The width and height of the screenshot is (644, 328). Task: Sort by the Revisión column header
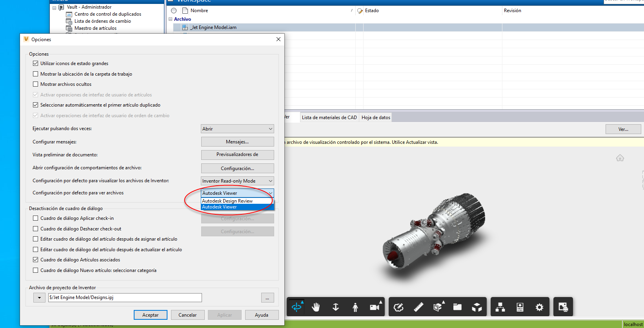[513, 11]
